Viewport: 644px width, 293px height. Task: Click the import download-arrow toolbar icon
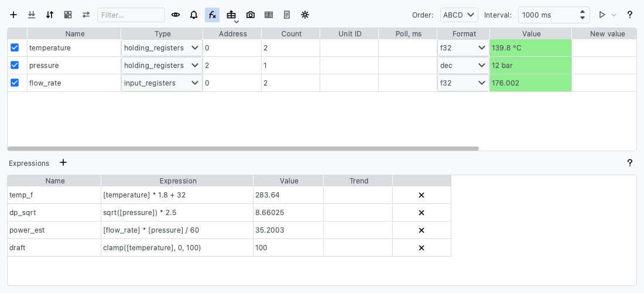pos(32,15)
